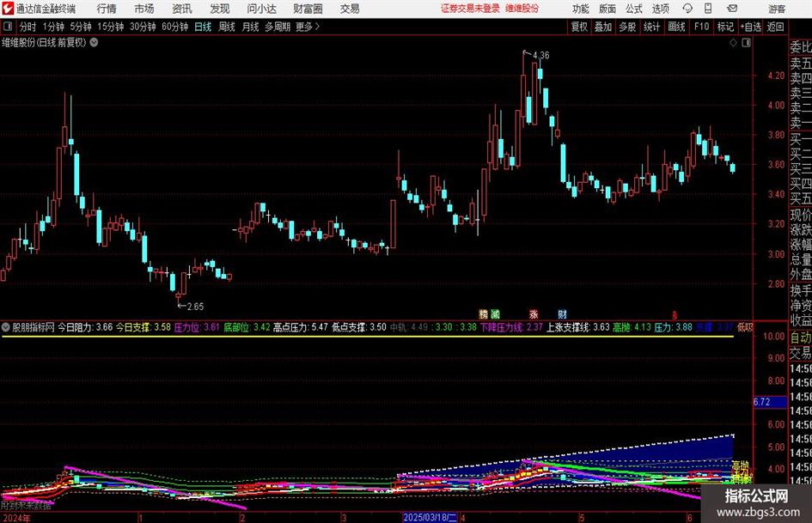
Task: Click 通达信金融终端 application title
Action: coord(46,9)
